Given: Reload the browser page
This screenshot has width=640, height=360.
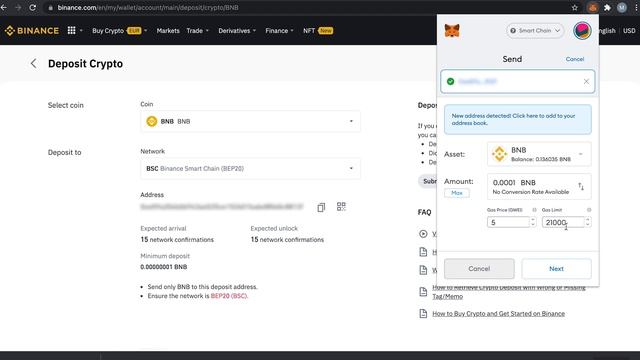Looking at the screenshot, I should coord(33,8).
